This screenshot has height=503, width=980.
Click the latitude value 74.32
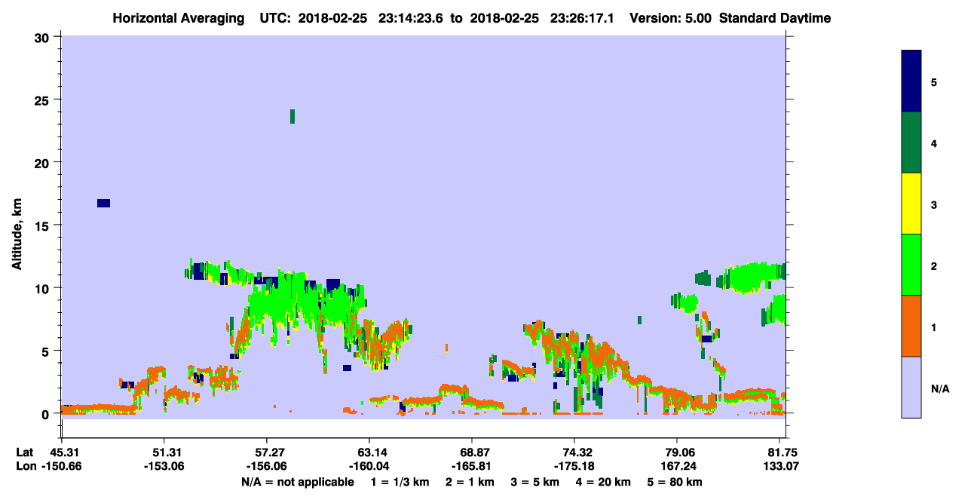pyautogui.click(x=574, y=452)
